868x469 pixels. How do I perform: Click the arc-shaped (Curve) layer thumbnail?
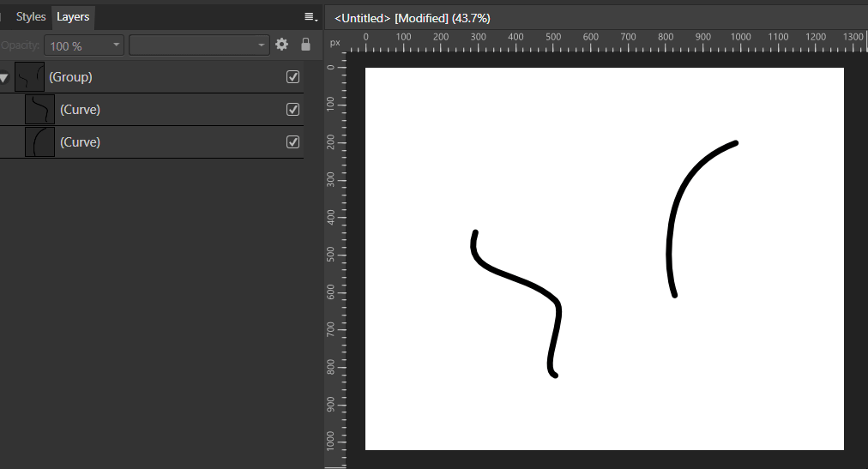coord(39,142)
